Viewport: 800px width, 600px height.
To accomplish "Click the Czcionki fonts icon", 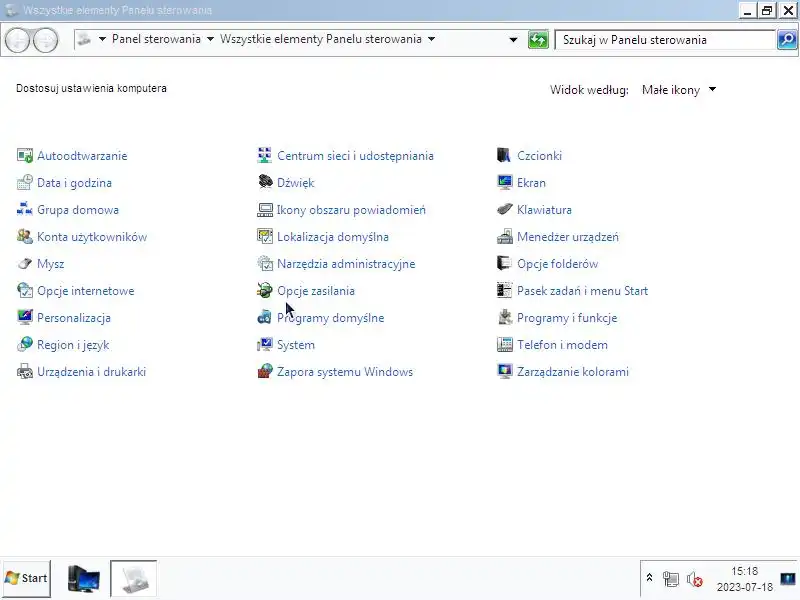I will [505, 156].
